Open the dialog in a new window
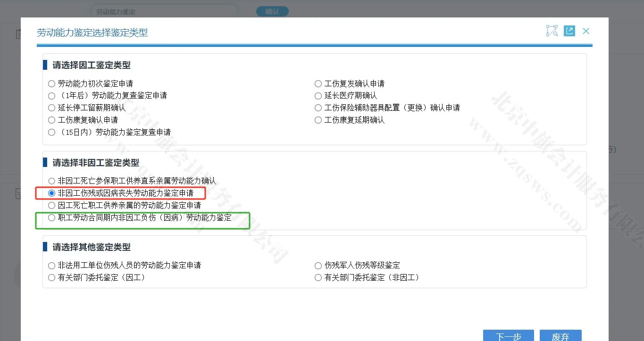644x341 pixels. coord(569,31)
